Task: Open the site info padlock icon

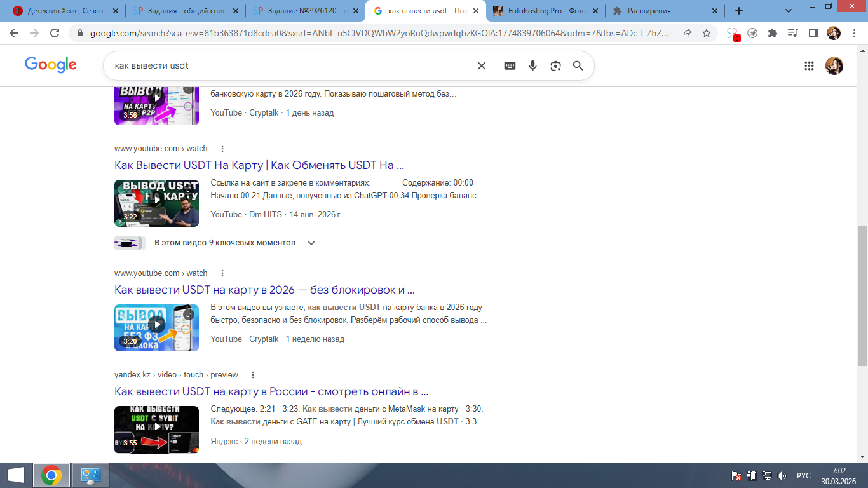Action: [80, 34]
